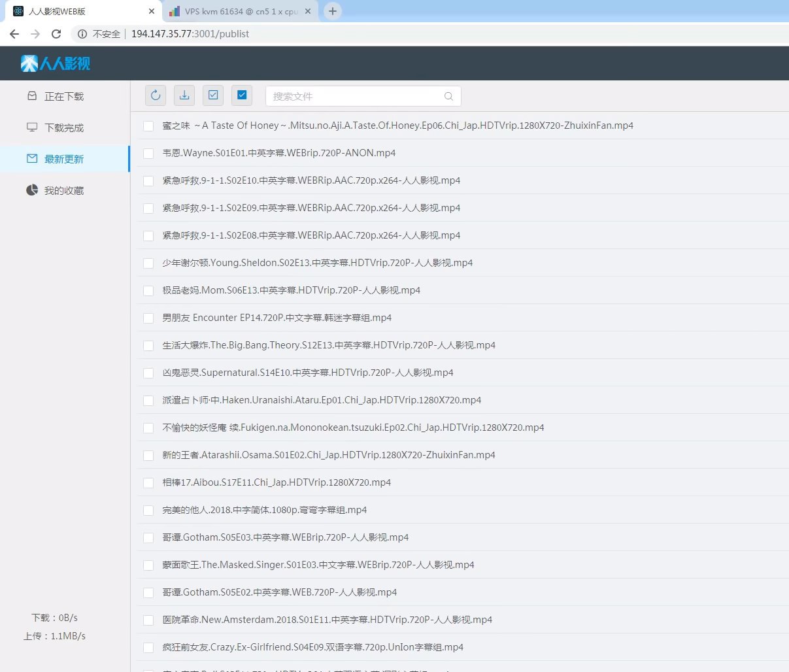Select checkbox for The.Big.Bang.Theory.S12E13
Image resolution: width=789 pixels, height=672 pixels.
pos(148,346)
